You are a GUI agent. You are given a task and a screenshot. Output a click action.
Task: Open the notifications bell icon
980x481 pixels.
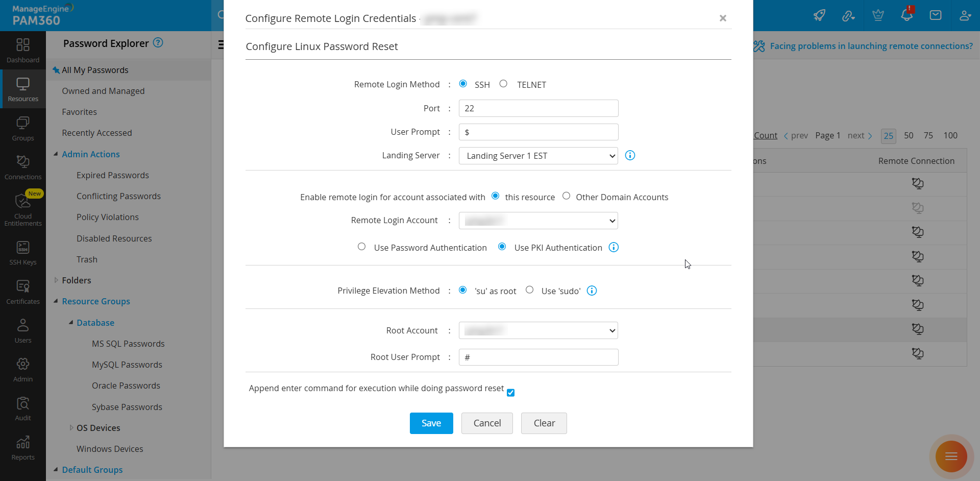(907, 15)
